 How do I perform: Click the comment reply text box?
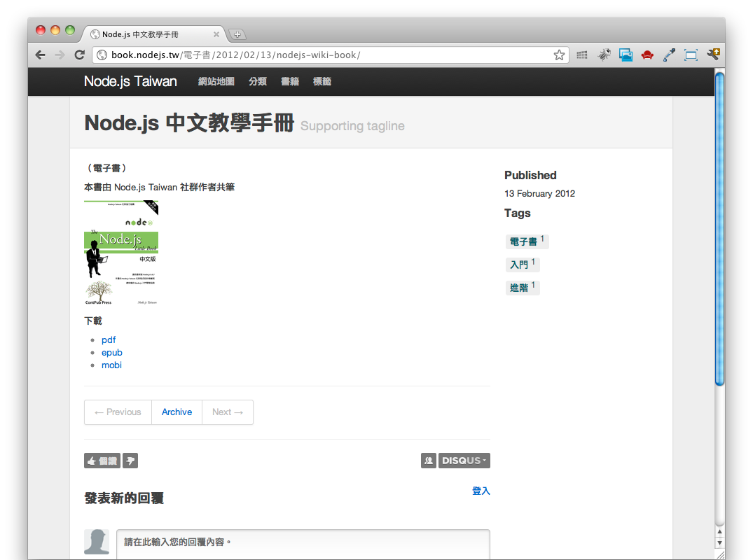[x=303, y=544]
